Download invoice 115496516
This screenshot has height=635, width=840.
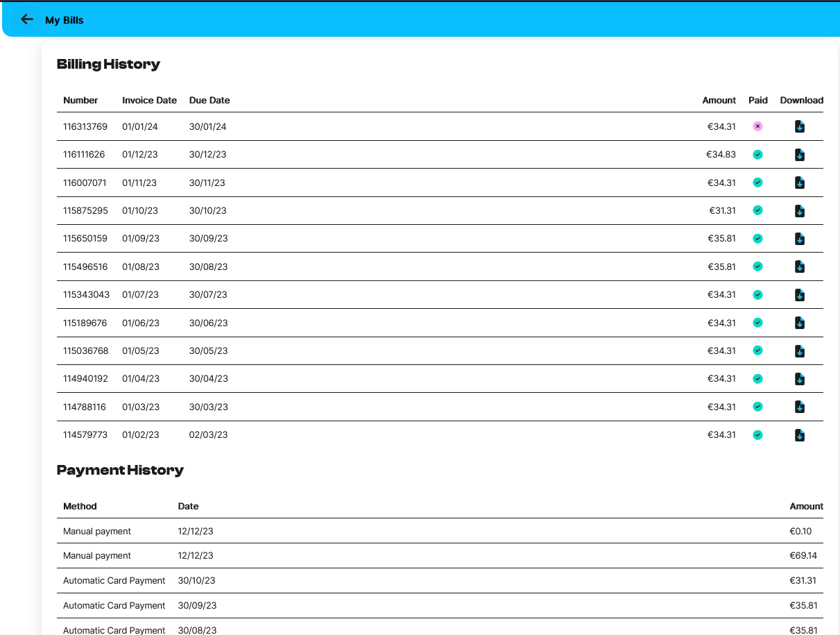[x=800, y=266]
